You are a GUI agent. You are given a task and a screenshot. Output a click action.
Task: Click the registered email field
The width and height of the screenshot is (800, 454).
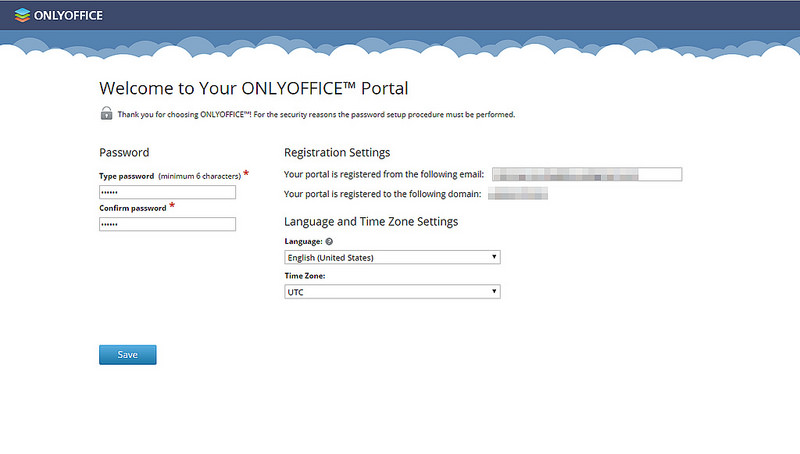tap(587, 174)
